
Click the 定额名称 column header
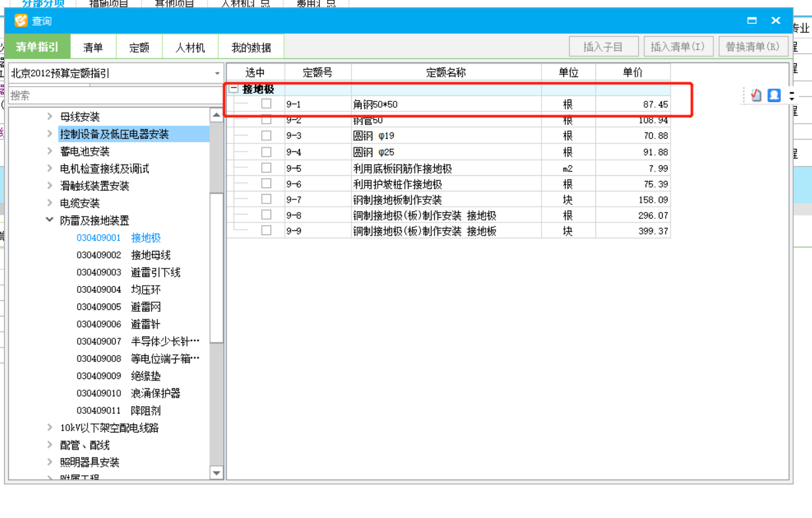[446, 72]
